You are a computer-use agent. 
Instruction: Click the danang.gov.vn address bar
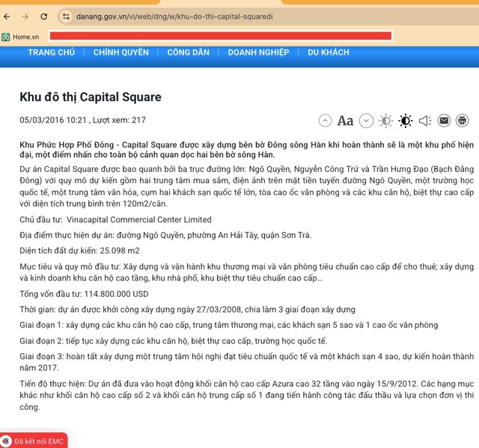[225, 16]
